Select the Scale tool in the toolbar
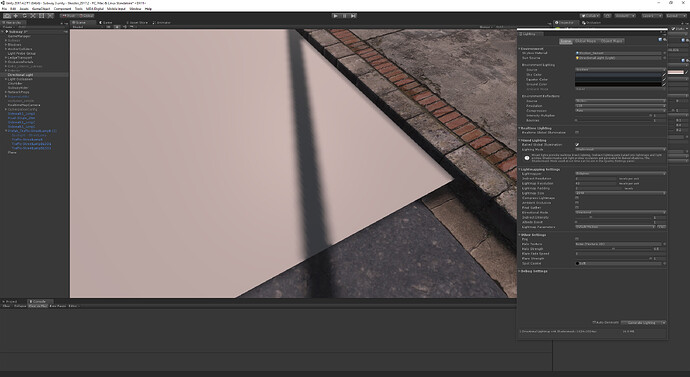 33,16
